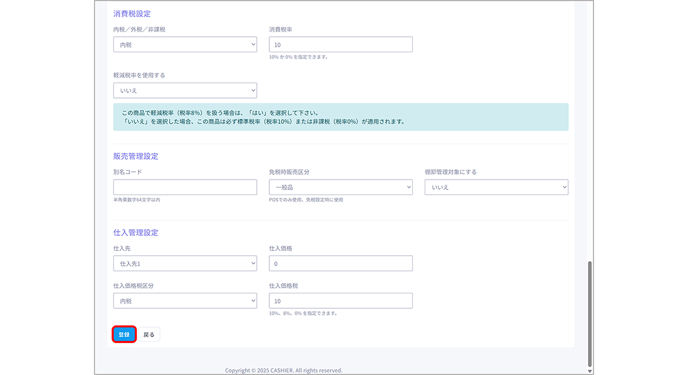Viewport: 688px width, 375px height.
Task: Click the 別名コード input field
Action: tap(185, 187)
